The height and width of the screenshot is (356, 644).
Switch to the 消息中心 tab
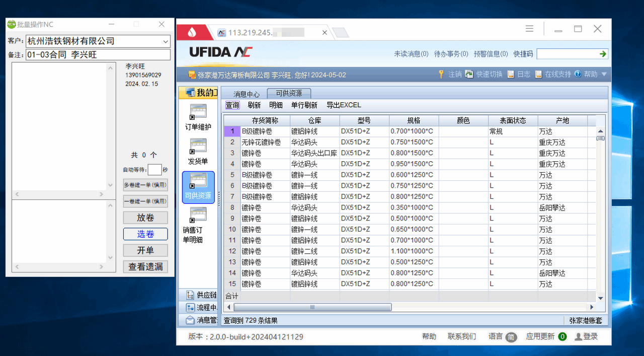246,94
